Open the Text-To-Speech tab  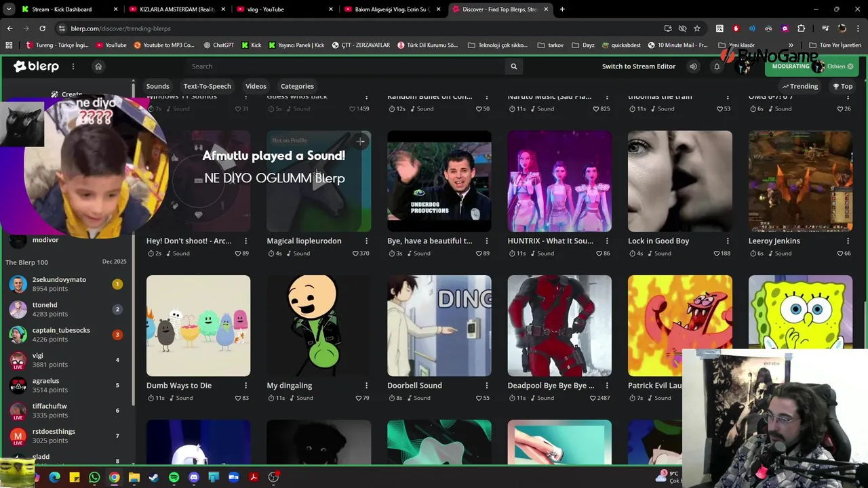pyautogui.click(x=207, y=86)
